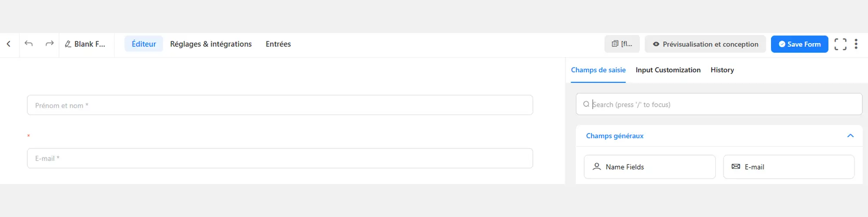Enter fullscreen editor mode
Viewport: 868px width, 217px height.
pos(840,44)
